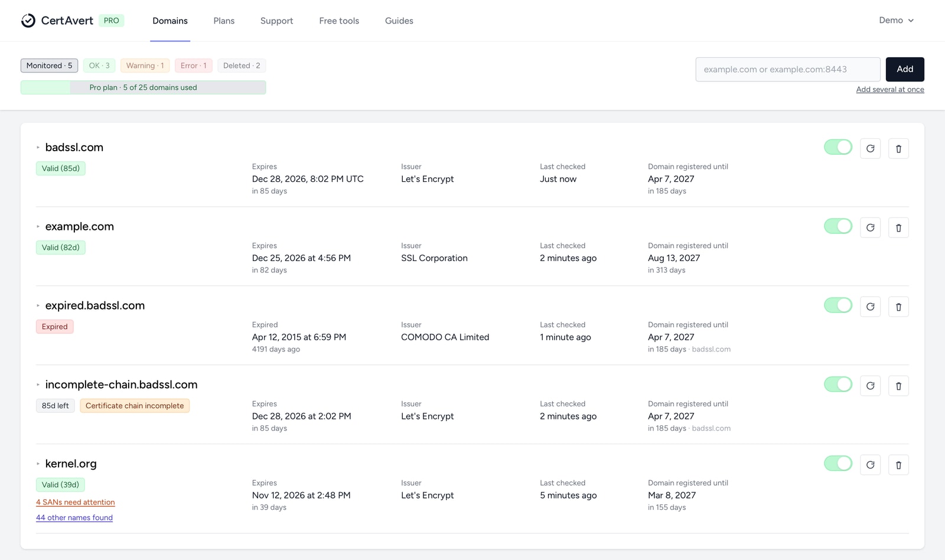Screen dimensions: 945x560
Task: Focus the domain name input field
Action: [x=788, y=69]
